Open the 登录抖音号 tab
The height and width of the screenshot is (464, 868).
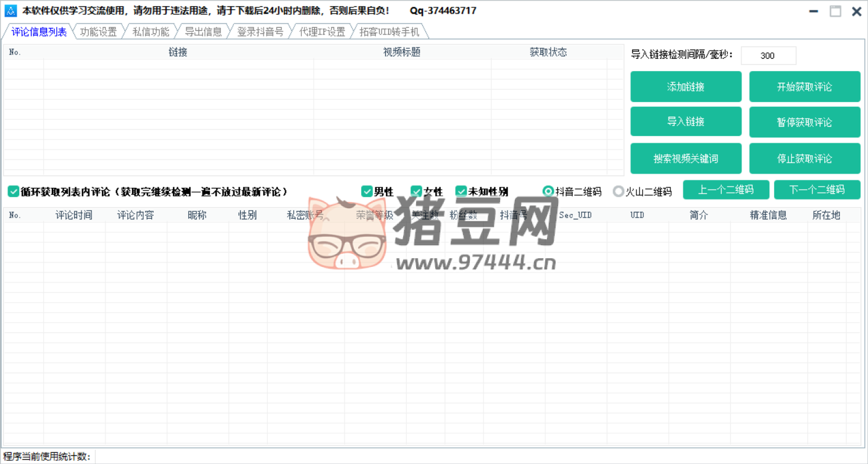[x=260, y=32]
